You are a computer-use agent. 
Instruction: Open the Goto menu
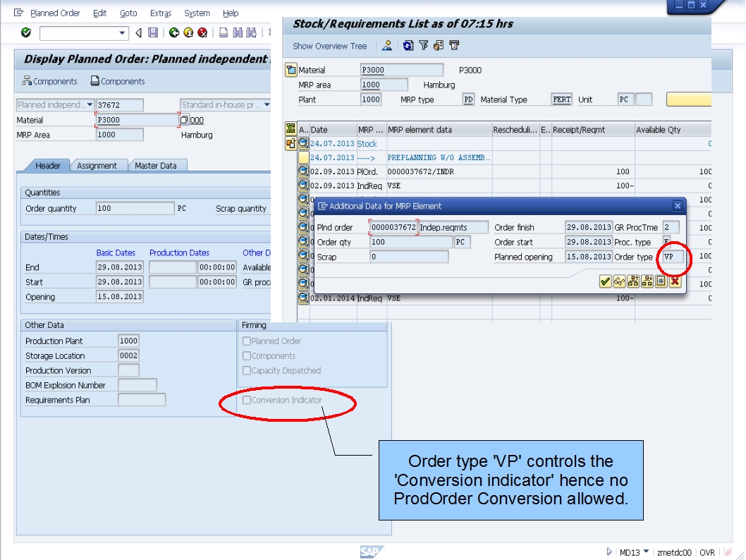[128, 12]
